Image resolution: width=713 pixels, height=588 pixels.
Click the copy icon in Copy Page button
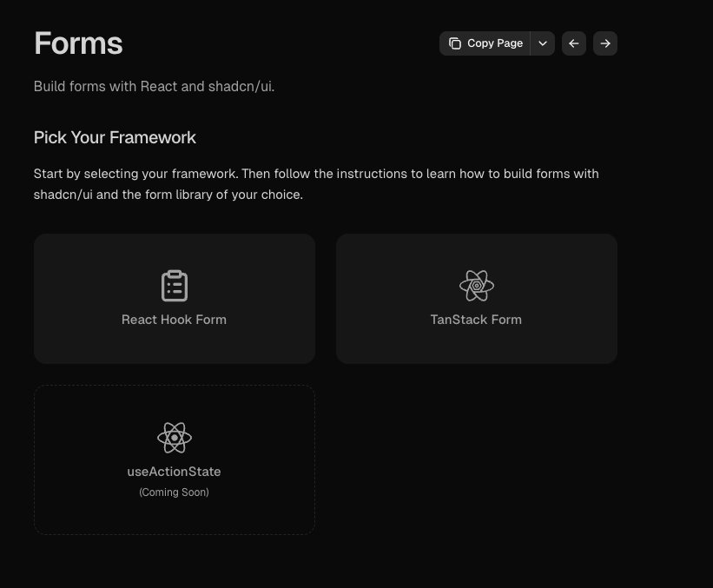(x=455, y=43)
